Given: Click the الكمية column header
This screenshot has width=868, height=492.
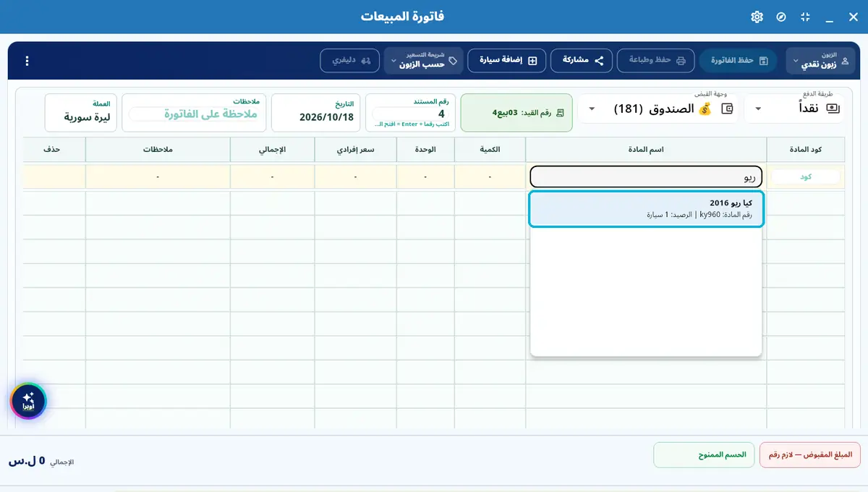Looking at the screenshot, I should click(490, 149).
